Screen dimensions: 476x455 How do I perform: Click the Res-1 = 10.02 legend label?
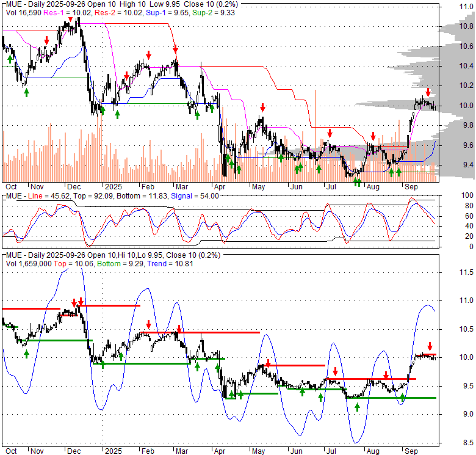(68, 12)
